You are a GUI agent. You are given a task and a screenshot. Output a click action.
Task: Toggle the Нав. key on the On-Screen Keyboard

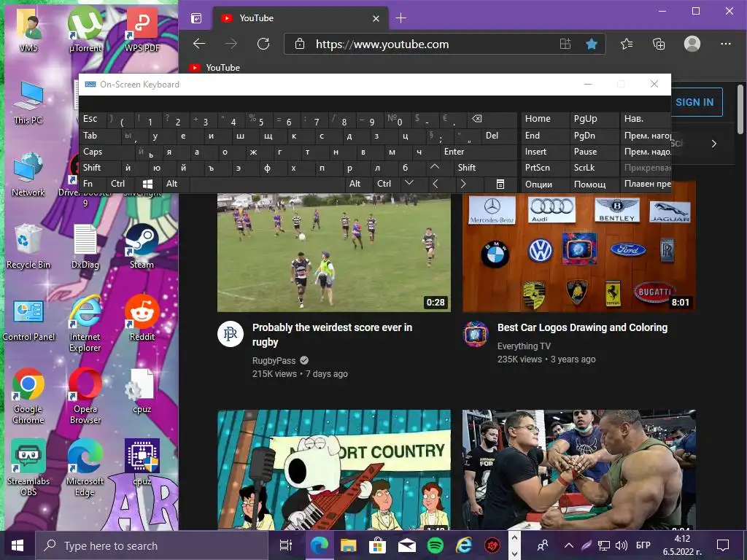[x=645, y=119]
